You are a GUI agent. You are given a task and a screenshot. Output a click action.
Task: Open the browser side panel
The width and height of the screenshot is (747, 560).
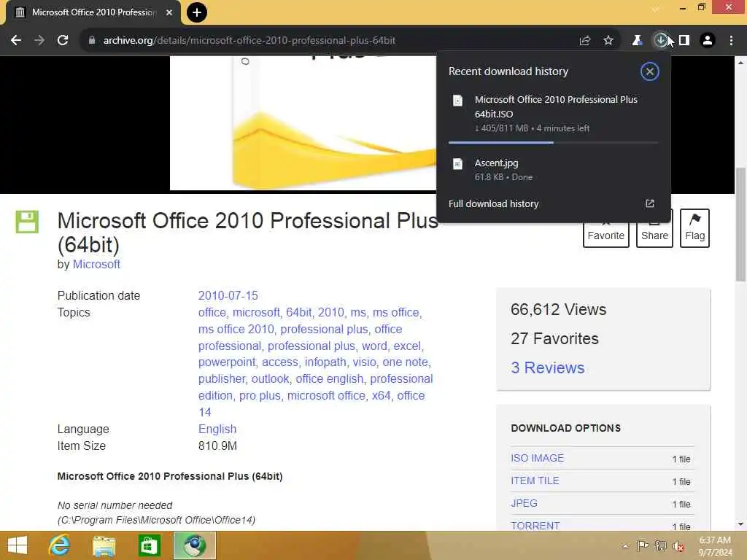[x=684, y=41]
